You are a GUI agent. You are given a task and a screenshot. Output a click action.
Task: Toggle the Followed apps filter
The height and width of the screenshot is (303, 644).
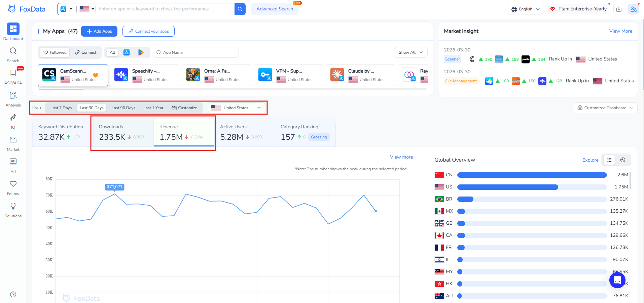click(54, 52)
